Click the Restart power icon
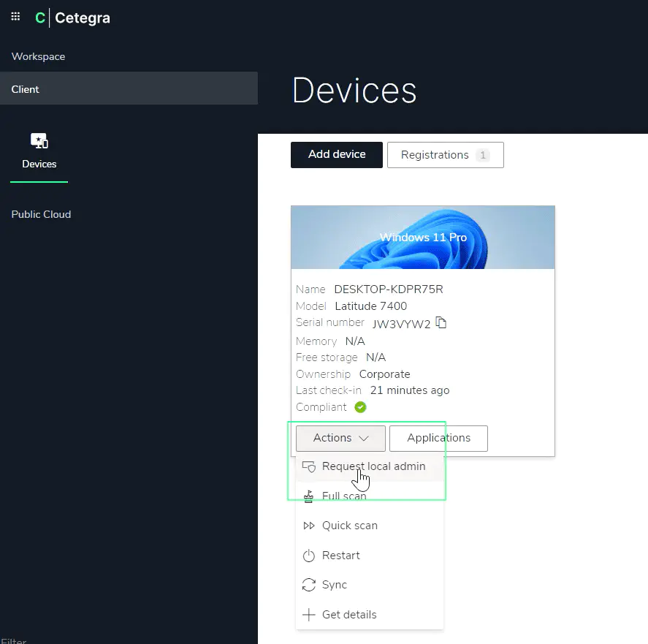 click(308, 556)
